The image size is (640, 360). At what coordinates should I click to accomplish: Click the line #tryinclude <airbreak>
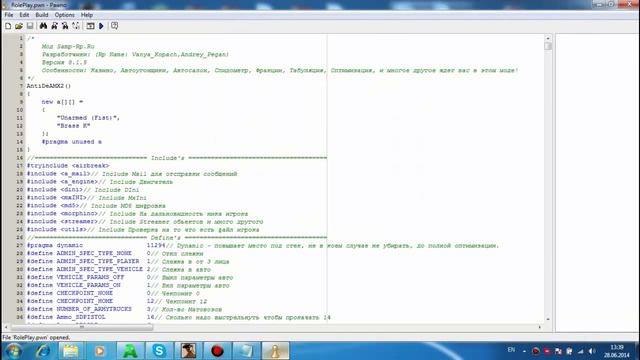tap(68, 166)
